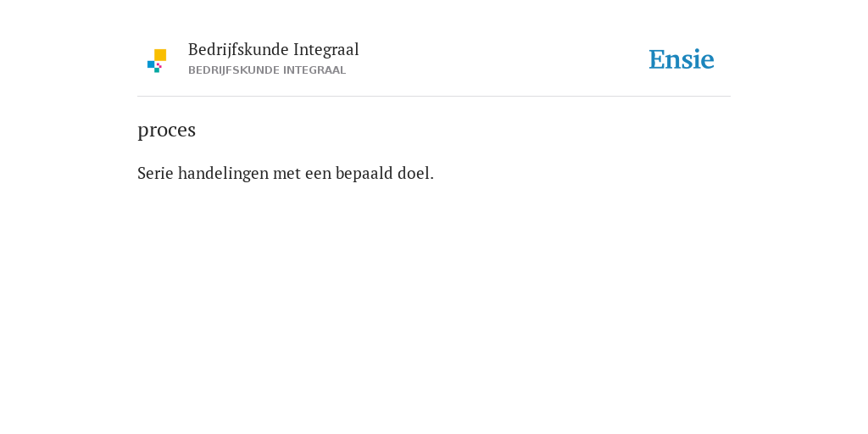The height and width of the screenshot is (434, 868).
Task: Click the Bedrijfskunde Integraal colorful squares logo
Action: point(157,61)
